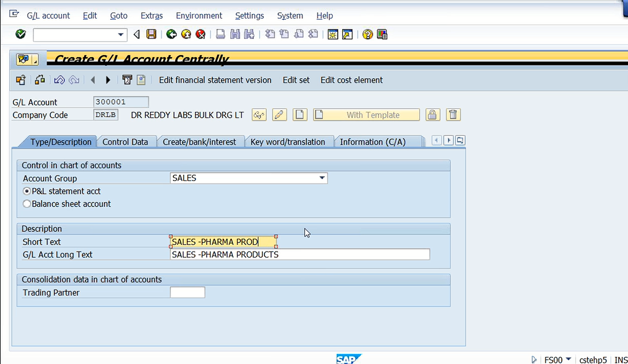Click the green Back arrow icon

[x=171, y=34]
